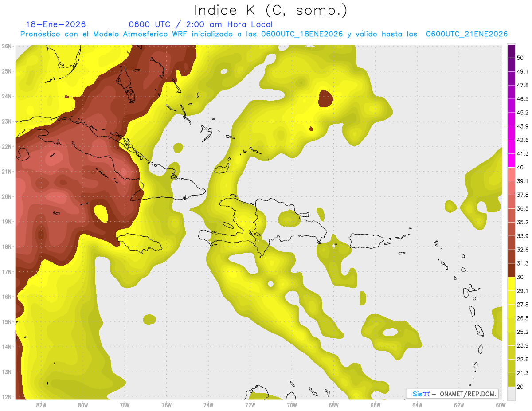Click the '31.3' colorbar value
The height and width of the screenshot is (411, 532).
[x=523, y=263]
